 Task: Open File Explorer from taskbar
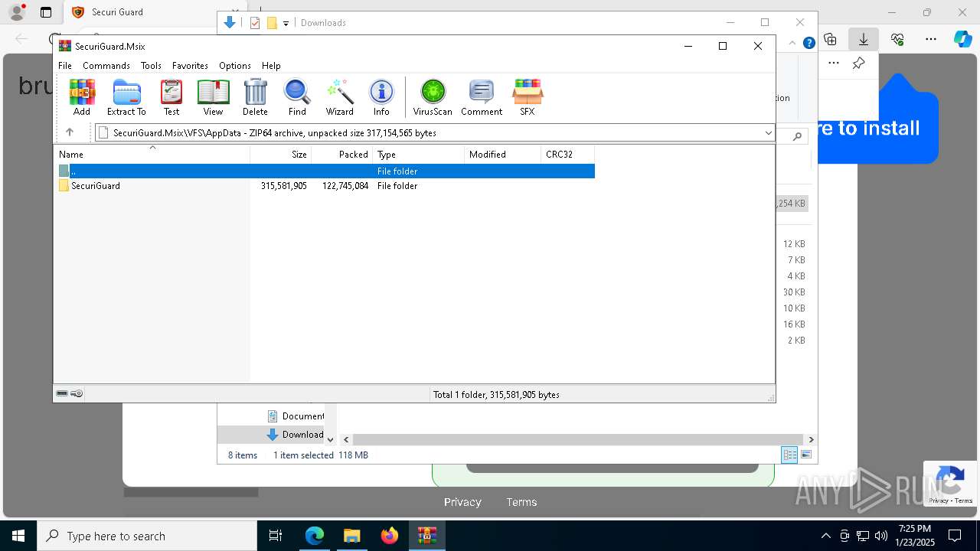pyautogui.click(x=351, y=536)
